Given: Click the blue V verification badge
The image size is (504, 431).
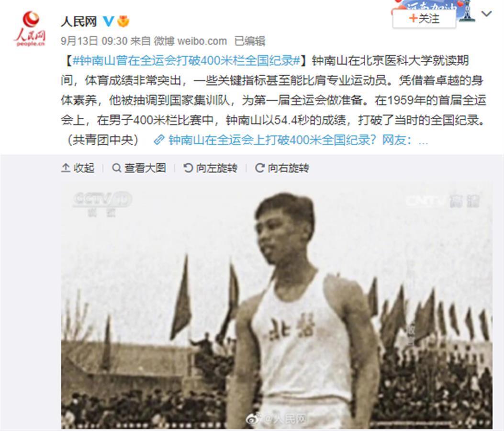Looking at the screenshot, I should pyautogui.click(x=108, y=21).
